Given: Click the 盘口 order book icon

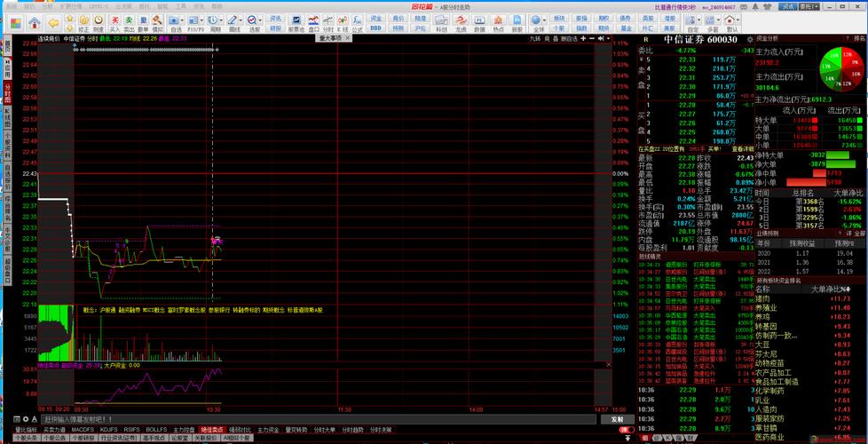Looking at the screenshot, I should click(313, 23).
